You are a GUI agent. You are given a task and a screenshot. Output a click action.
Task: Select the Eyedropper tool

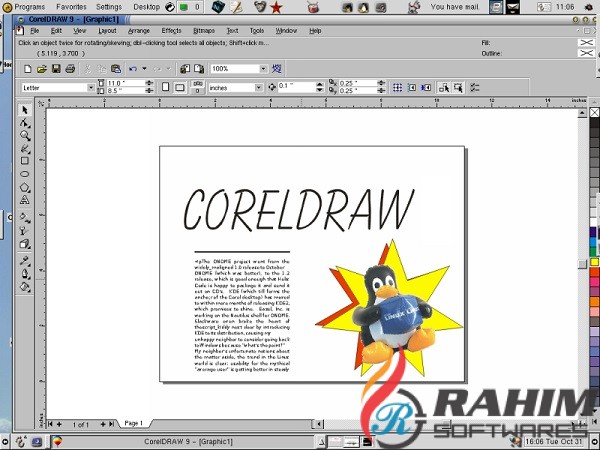[25, 261]
